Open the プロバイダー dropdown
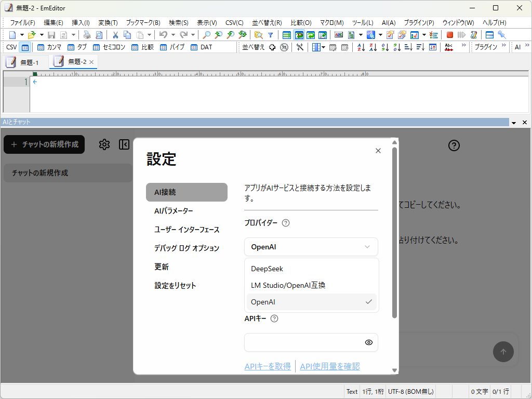The width and height of the screenshot is (532, 399). point(311,246)
